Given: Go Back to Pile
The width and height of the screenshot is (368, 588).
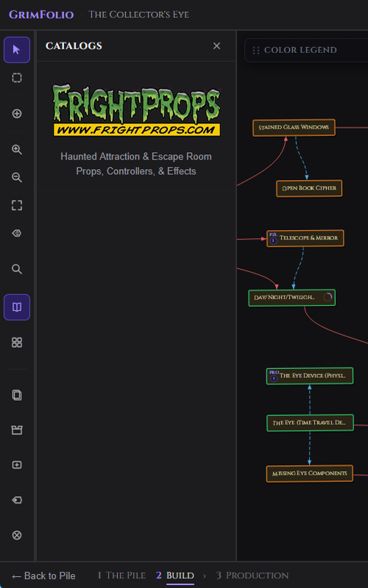Looking at the screenshot, I should coord(43,576).
